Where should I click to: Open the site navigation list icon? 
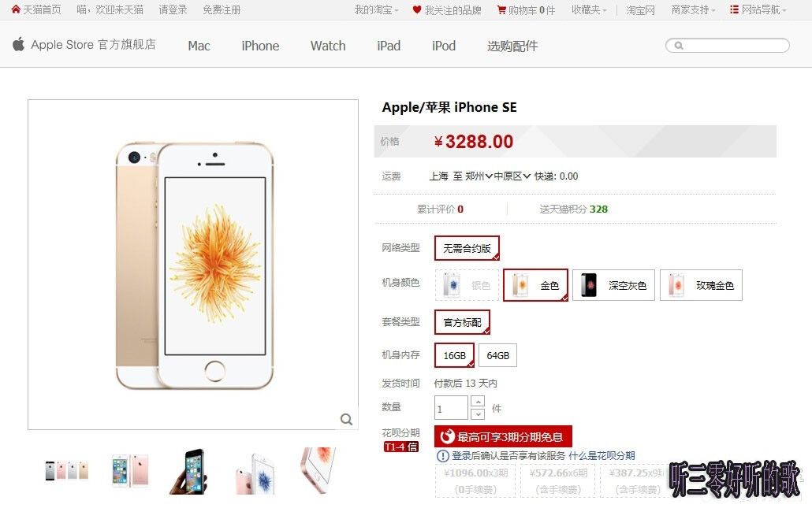[734, 9]
